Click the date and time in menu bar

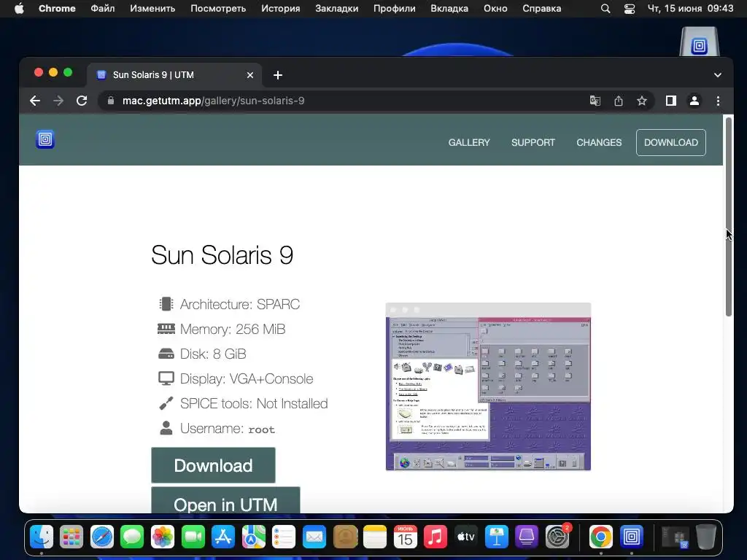click(x=690, y=8)
